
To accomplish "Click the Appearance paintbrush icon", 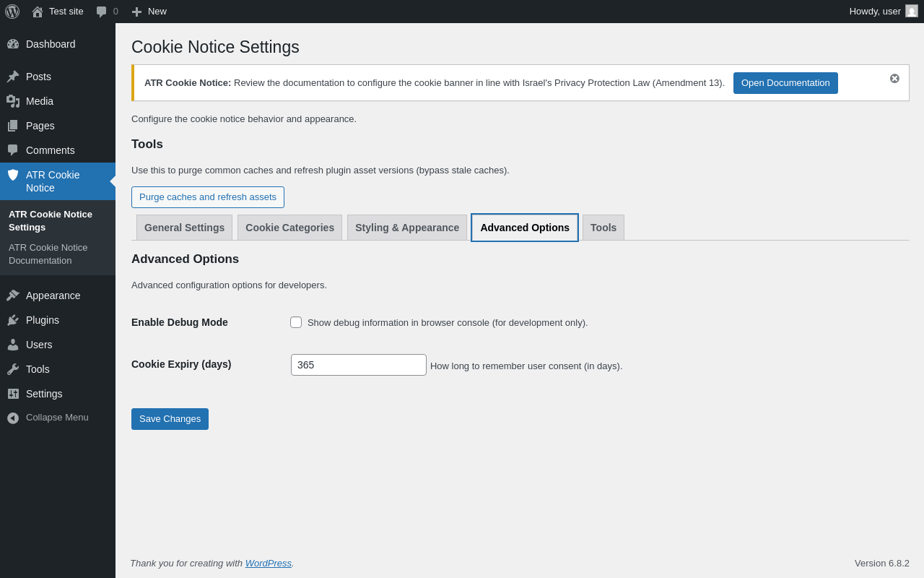I will pyautogui.click(x=13, y=296).
